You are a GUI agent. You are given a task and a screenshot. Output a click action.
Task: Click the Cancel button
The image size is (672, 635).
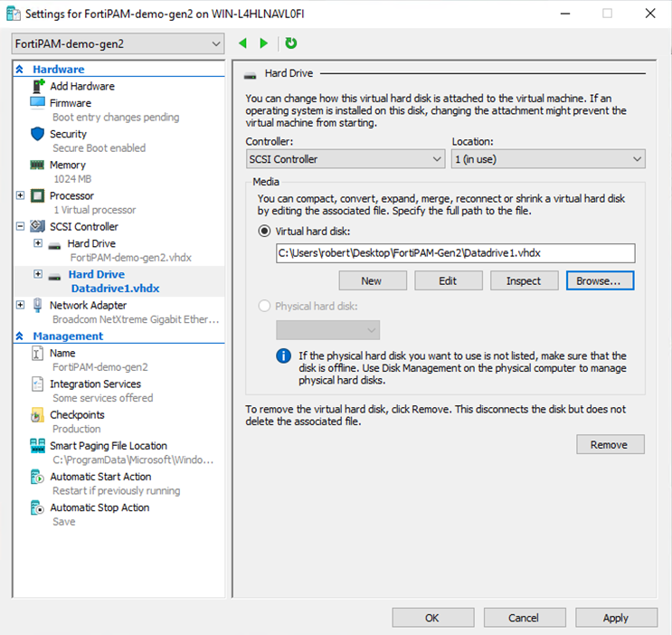525,618
